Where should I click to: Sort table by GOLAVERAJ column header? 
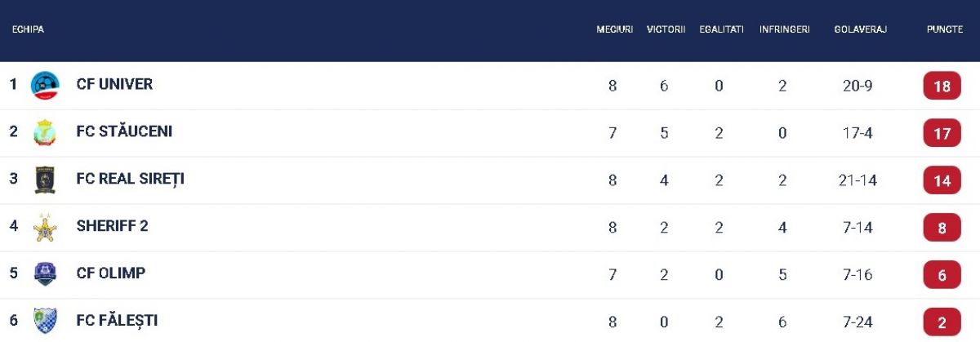point(860,29)
